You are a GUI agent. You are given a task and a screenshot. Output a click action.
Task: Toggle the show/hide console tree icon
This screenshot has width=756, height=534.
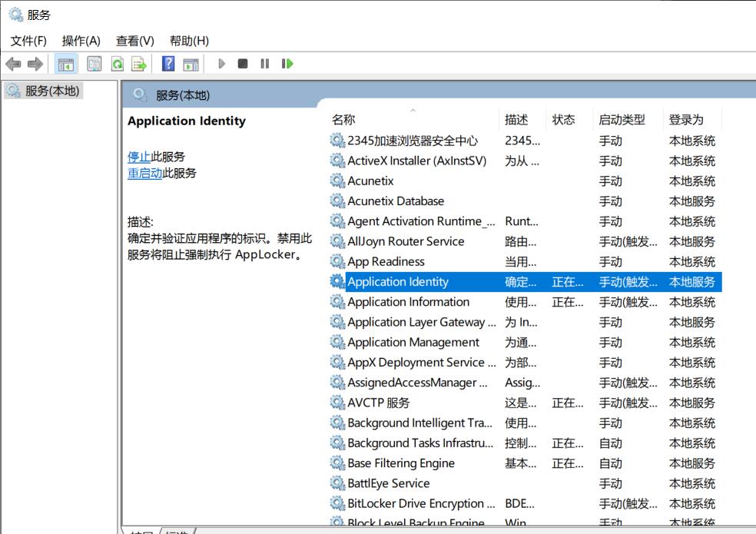67,64
